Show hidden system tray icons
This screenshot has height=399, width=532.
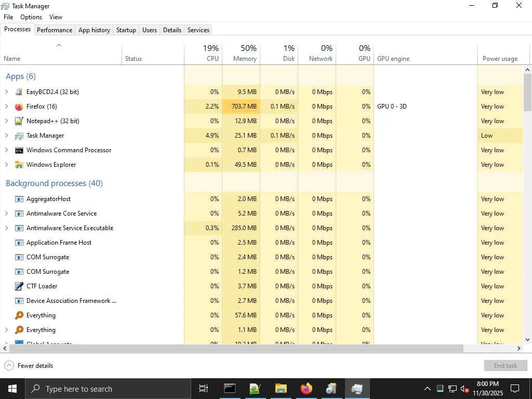pyautogui.click(x=428, y=389)
